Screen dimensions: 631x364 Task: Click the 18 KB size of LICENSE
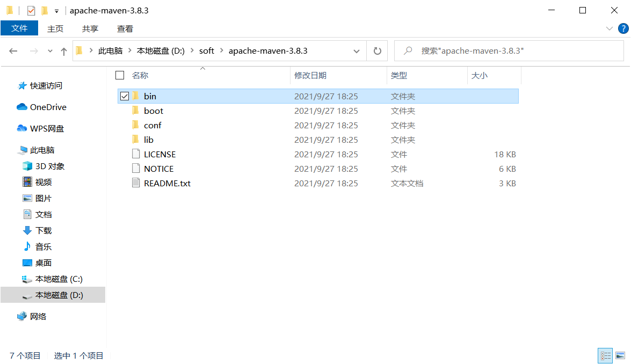(x=505, y=154)
